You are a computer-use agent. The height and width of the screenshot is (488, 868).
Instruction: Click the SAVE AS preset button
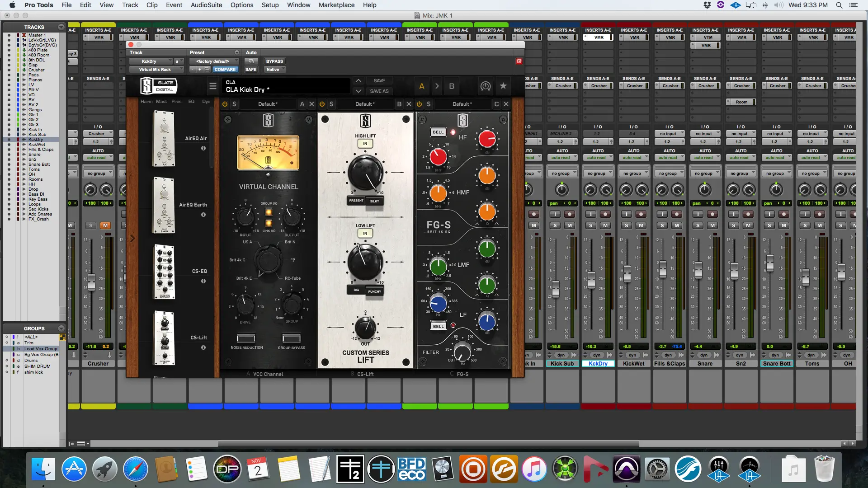click(379, 91)
